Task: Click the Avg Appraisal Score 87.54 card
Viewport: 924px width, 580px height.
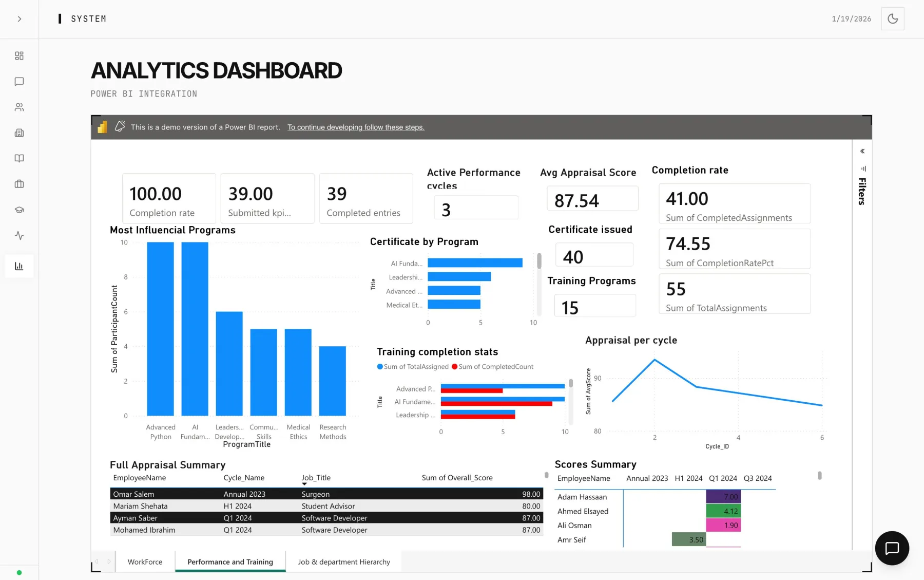Action: click(592, 198)
